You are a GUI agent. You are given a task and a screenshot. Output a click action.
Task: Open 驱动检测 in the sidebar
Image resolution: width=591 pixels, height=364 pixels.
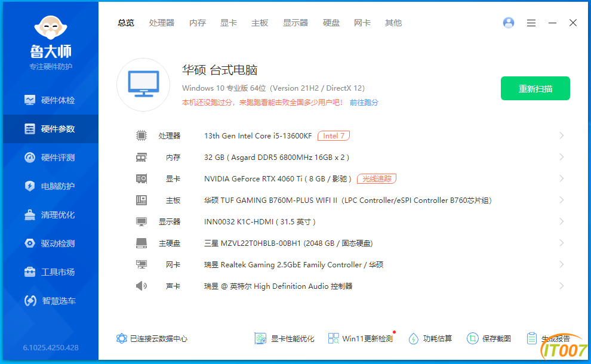click(51, 243)
